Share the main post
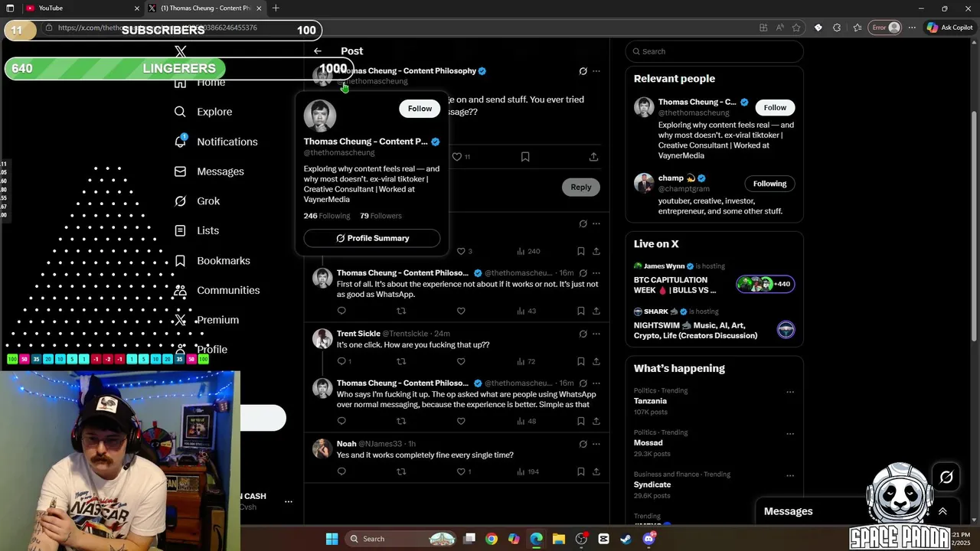Screen dimensions: 980x551 (593, 157)
